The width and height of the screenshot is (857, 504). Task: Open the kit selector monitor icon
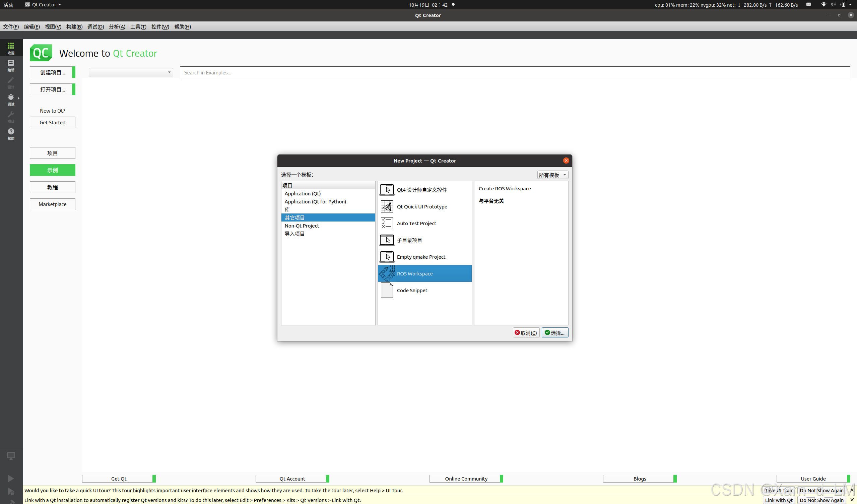click(x=11, y=456)
